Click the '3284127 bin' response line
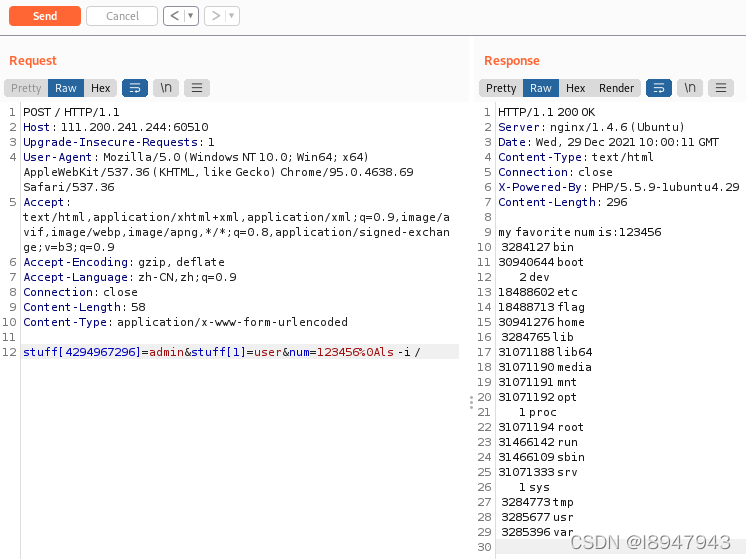Screen dimensions: 746x559 pyautogui.click(x=537, y=247)
